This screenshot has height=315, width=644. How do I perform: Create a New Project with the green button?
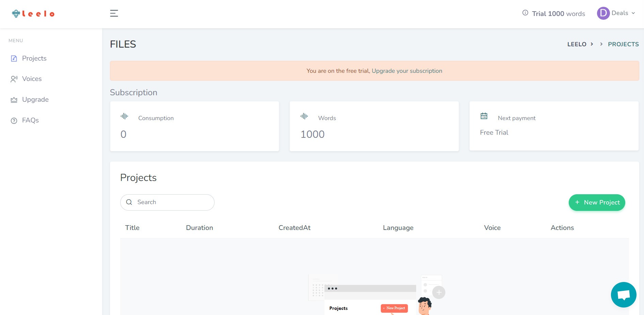pos(597,202)
